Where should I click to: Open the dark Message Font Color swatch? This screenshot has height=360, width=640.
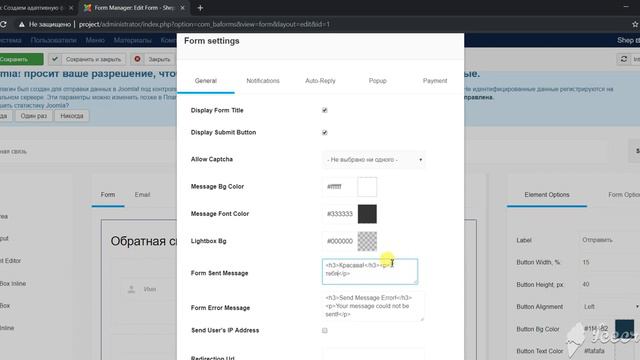click(367, 214)
